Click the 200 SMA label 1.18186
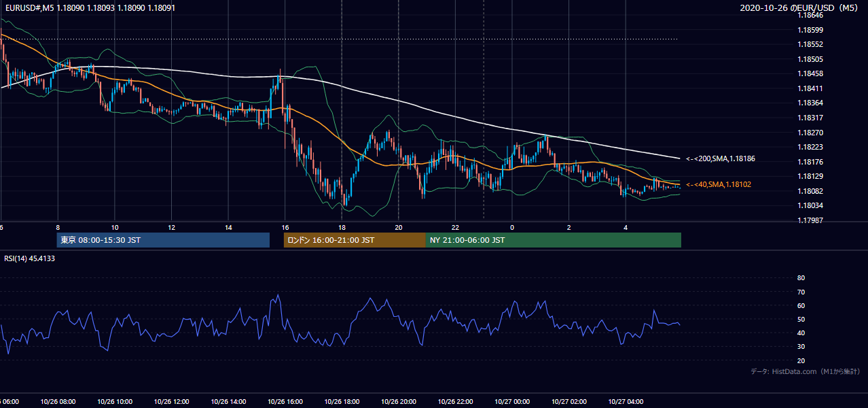This screenshot has width=868, height=408. 721,158
